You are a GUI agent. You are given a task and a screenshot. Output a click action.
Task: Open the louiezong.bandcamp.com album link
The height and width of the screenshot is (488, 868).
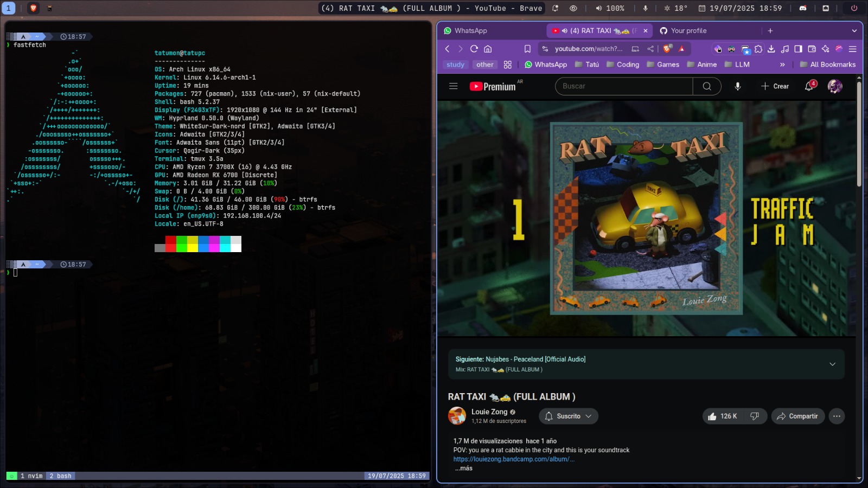tap(514, 459)
